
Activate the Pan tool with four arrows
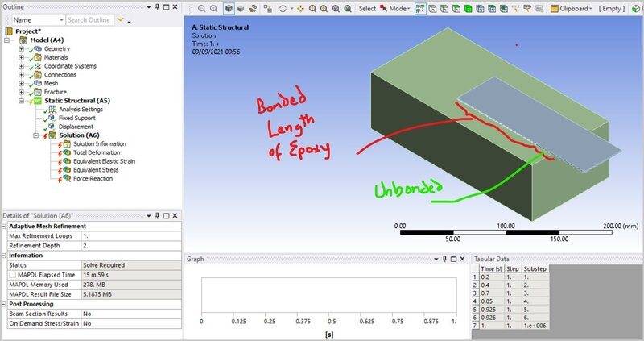300,8
